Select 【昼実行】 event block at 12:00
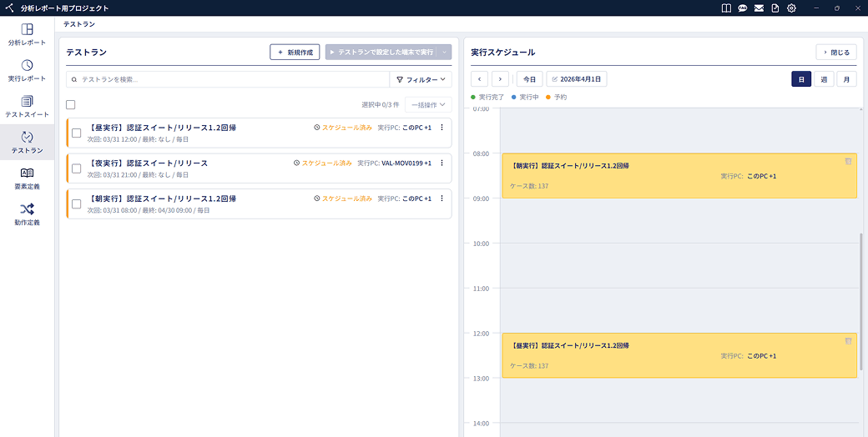868x437 pixels. pyautogui.click(x=679, y=355)
